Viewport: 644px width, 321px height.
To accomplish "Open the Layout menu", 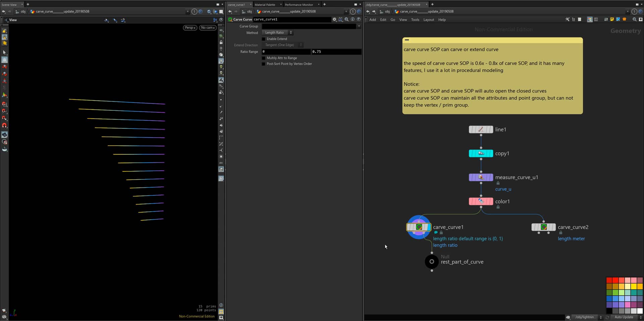I will [x=428, y=20].
